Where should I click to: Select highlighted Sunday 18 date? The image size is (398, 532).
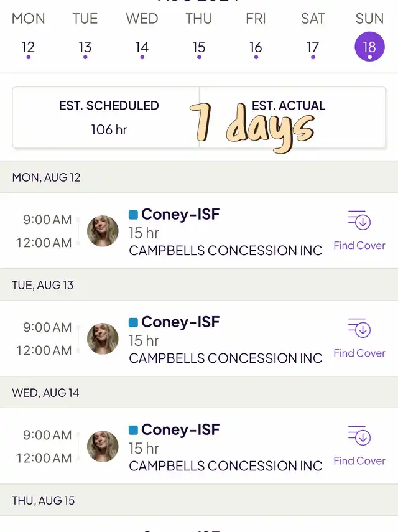[x=369, y=47]
